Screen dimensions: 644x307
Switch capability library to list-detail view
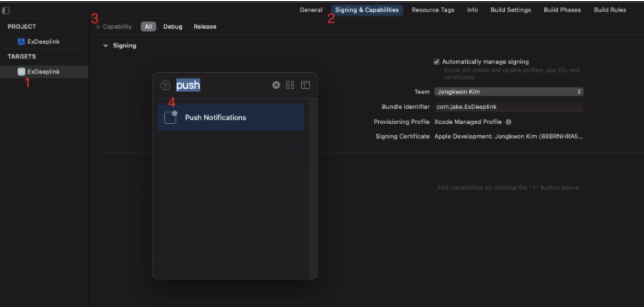pos(306,85)
